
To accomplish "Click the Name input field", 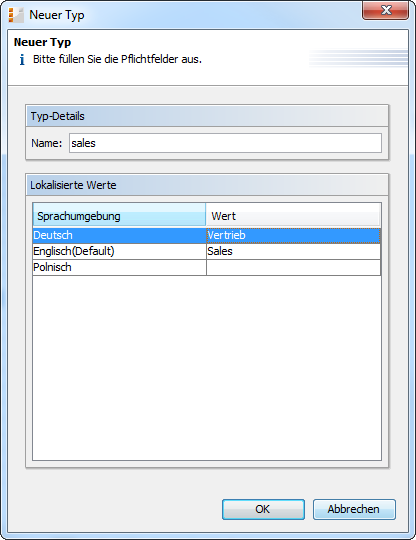I will pos(225,143).
